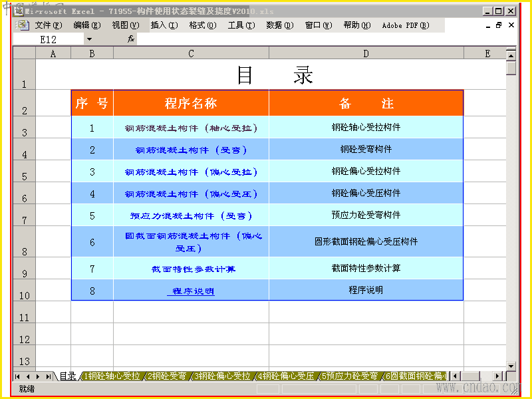
Task: Open the Adobe PDF(B) menu
Action: [x=406, y=25]
